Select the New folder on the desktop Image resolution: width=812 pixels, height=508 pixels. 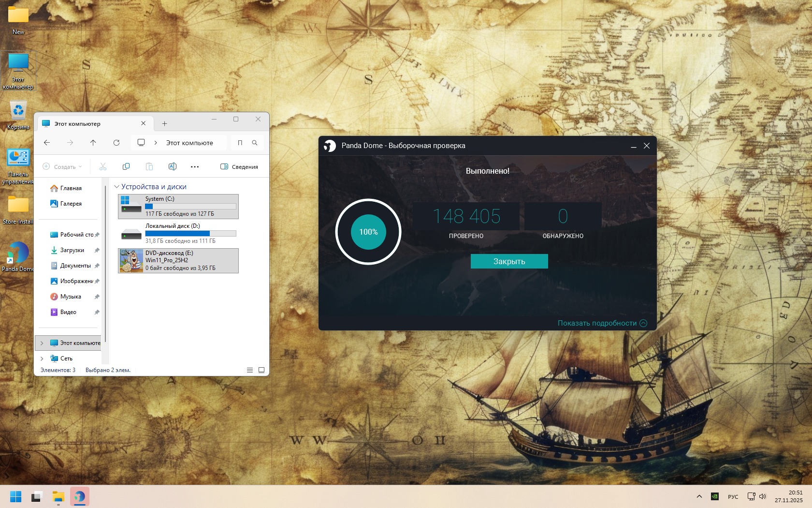[x=18, y=20]
